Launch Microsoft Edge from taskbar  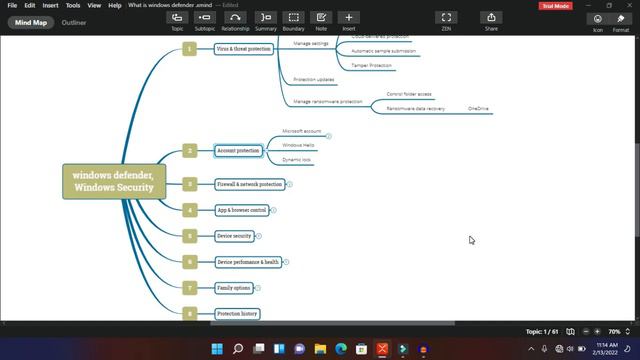click(341, 349)
